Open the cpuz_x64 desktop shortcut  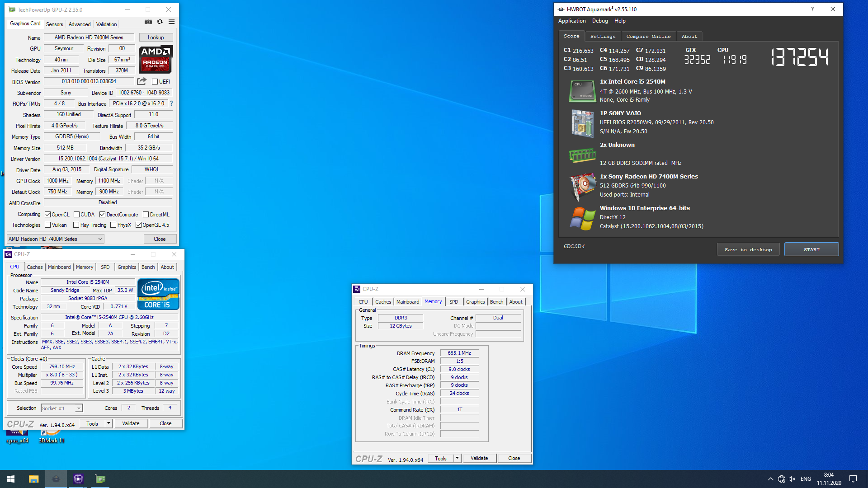(x=17, y=436)
